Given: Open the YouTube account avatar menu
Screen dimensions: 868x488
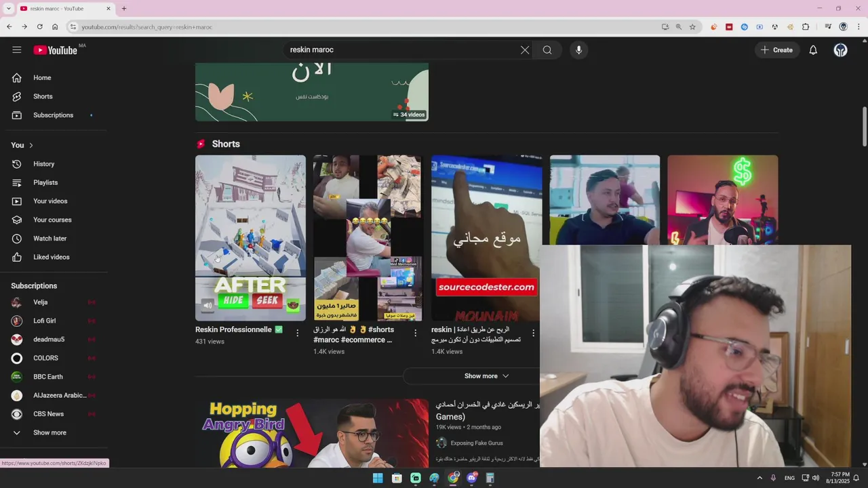Looking at the screenshot, I should click(840, 49).
